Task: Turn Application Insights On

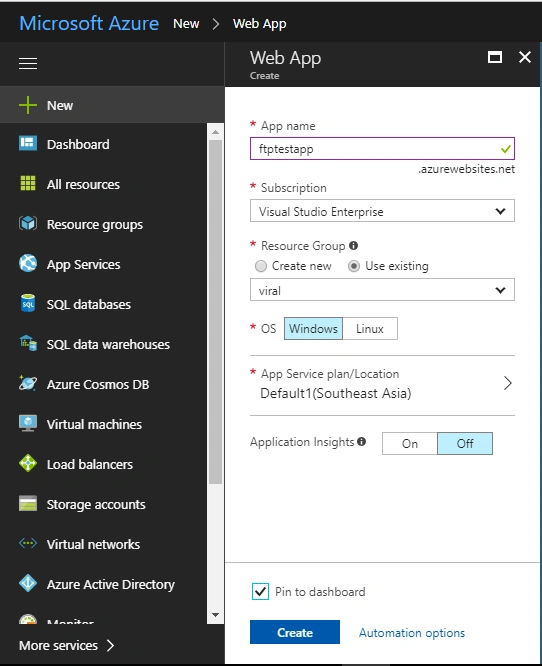Action: pyautogui.click(x=409, y=443)
